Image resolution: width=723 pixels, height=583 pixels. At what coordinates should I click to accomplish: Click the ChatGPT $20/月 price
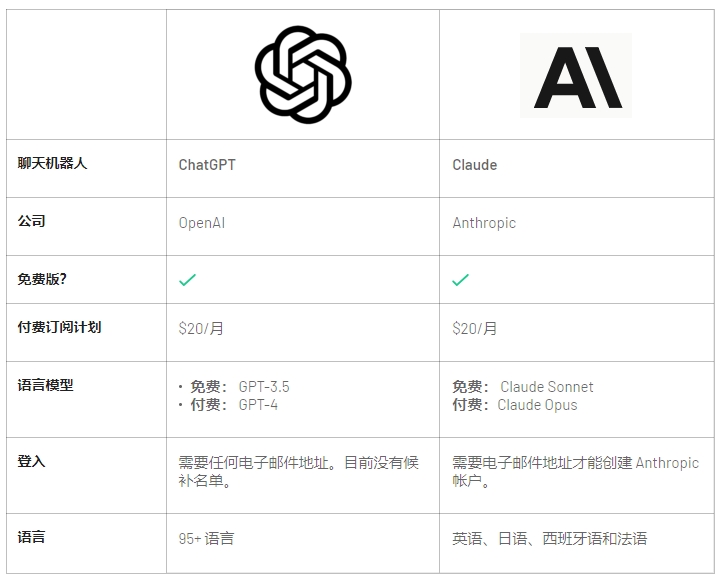201,328
